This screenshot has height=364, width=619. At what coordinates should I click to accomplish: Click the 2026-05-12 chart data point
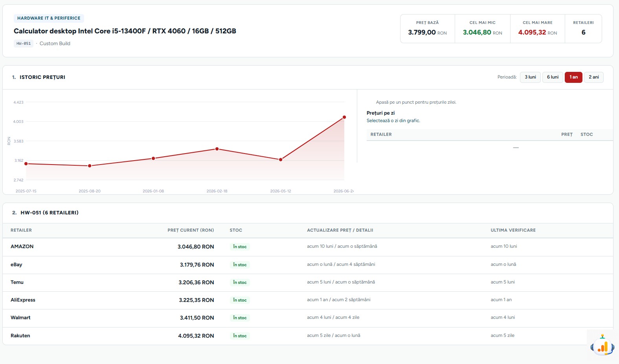coord(281,159)
